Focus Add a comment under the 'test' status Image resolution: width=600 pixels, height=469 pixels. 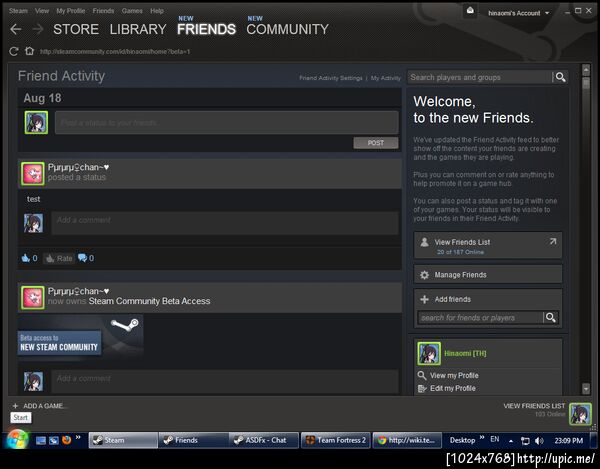pyautogui.click(x=225, y=223)
